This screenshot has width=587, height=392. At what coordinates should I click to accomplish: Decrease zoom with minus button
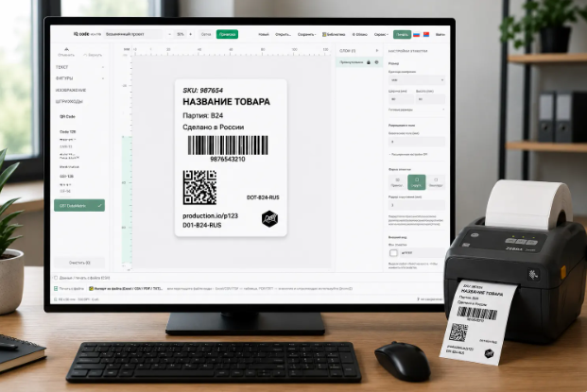169,34
